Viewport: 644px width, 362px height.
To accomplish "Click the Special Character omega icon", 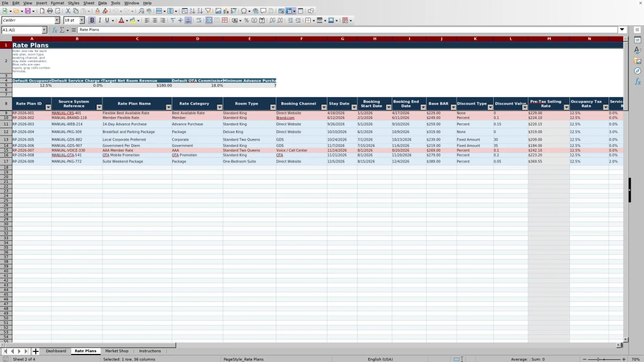I will (244, 11).
